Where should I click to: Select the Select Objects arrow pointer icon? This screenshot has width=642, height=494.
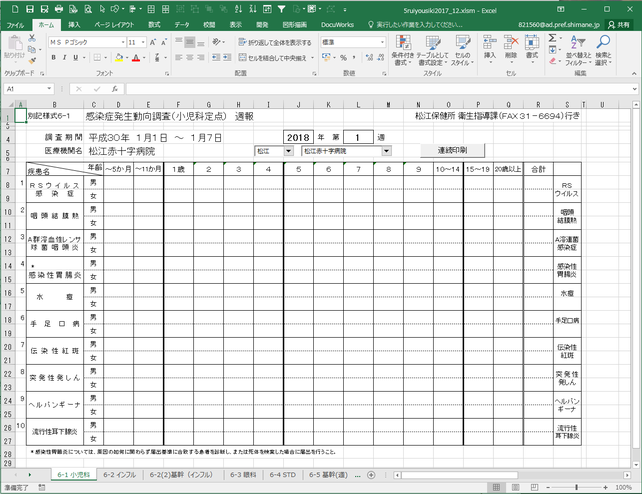[x=102, y=9]
